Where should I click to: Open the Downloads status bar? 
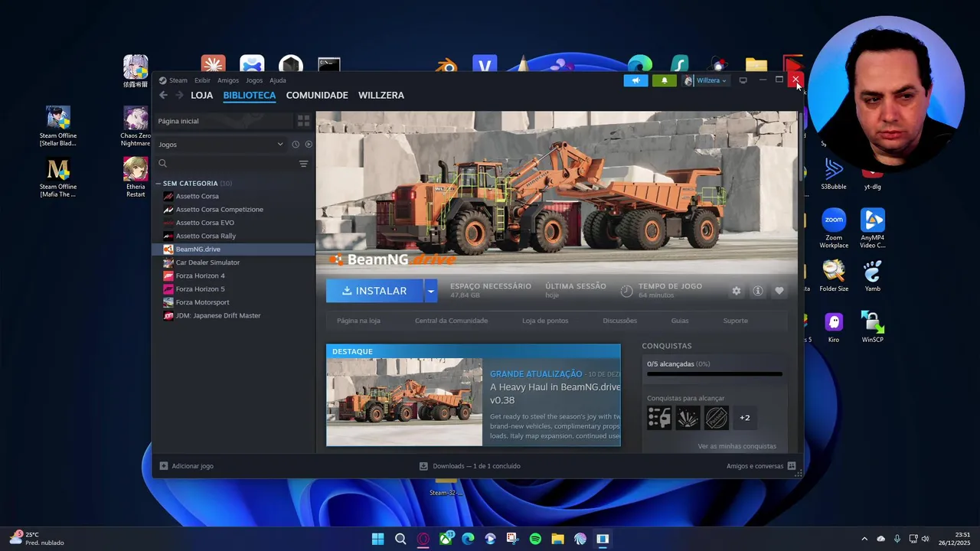(x=470, y=466)
